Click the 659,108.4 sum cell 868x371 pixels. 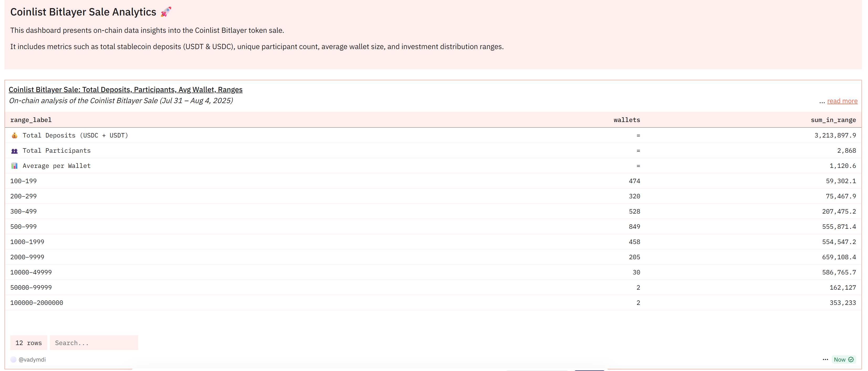coord(839,257)
